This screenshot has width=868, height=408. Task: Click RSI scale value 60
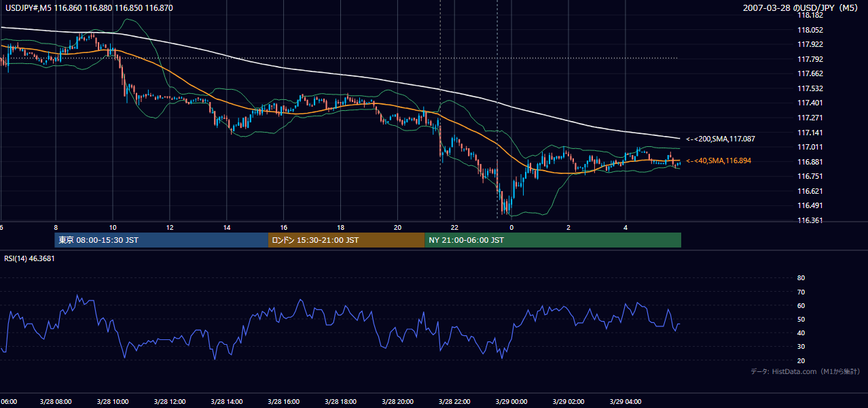coord(801,305)
